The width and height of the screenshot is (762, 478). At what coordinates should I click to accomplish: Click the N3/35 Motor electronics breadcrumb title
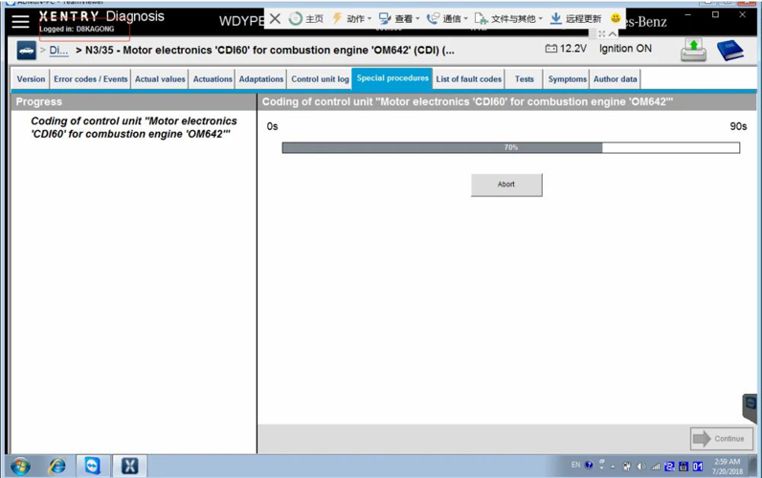[270, 50]
